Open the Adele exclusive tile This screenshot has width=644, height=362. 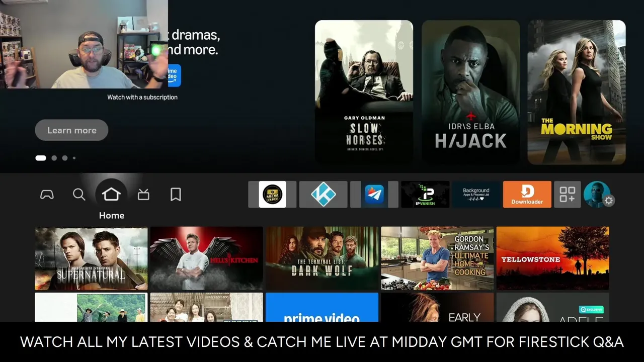[x=553, y=307]
